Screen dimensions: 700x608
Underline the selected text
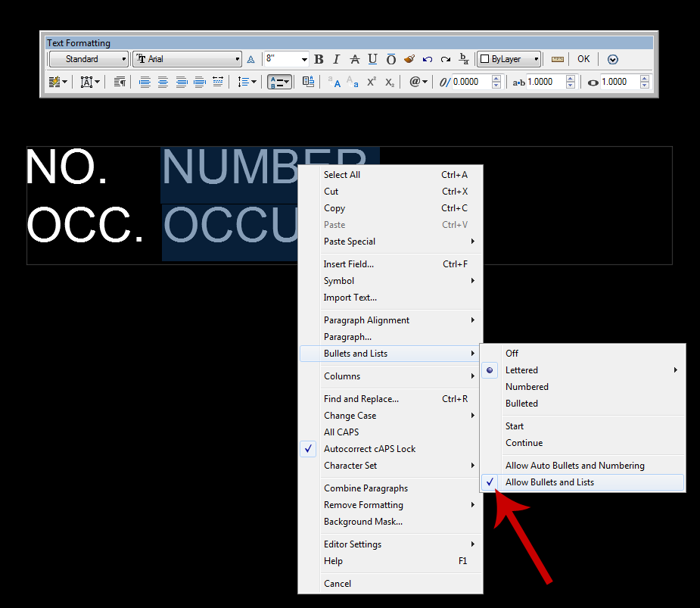coord(372,59)
